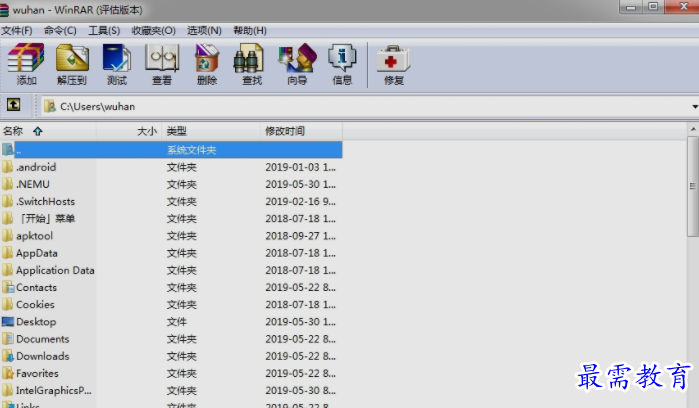Open the 向导 (Wizard) icon

(297, 58)
